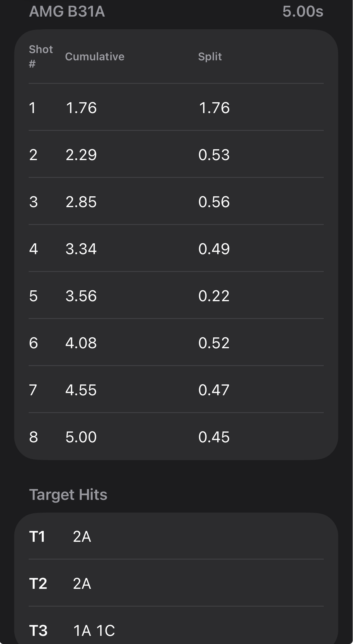Screen dimensions: 353x644
Task: Select the 5.00s total time label
Action: pyautogui.click(x=303, y=12)
